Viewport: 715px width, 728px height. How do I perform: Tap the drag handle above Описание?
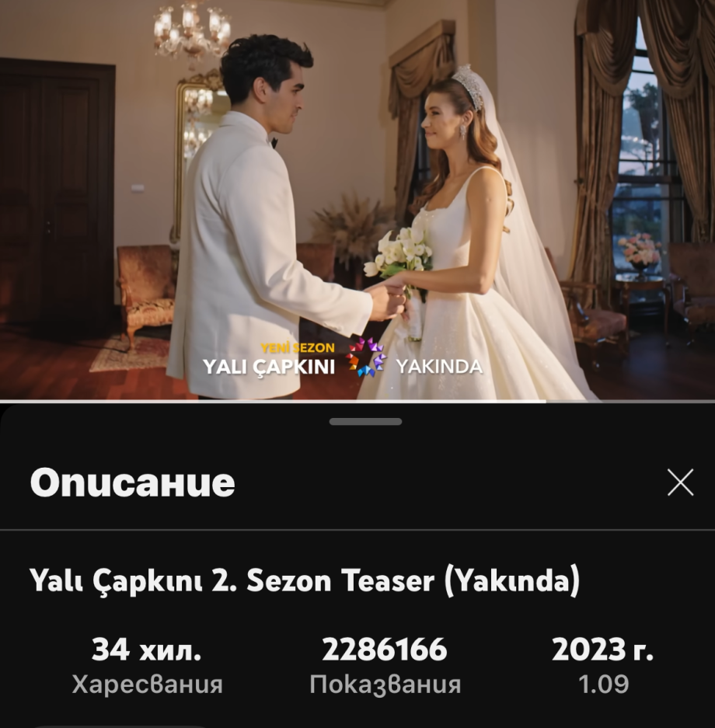tap(365, 422)
